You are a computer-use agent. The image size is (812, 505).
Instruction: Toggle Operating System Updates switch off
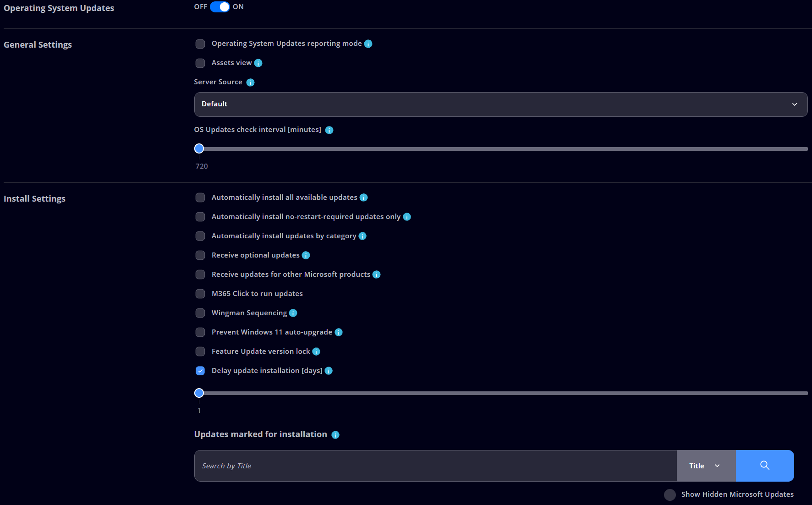[219, 7]
